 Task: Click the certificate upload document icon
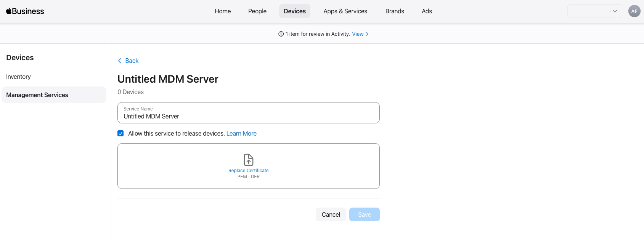pos(249,160)
